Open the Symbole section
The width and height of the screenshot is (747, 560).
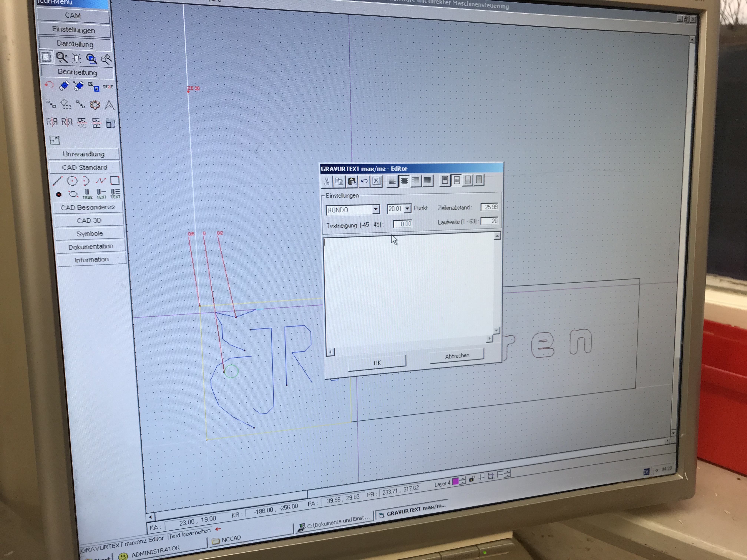(89, 234)
